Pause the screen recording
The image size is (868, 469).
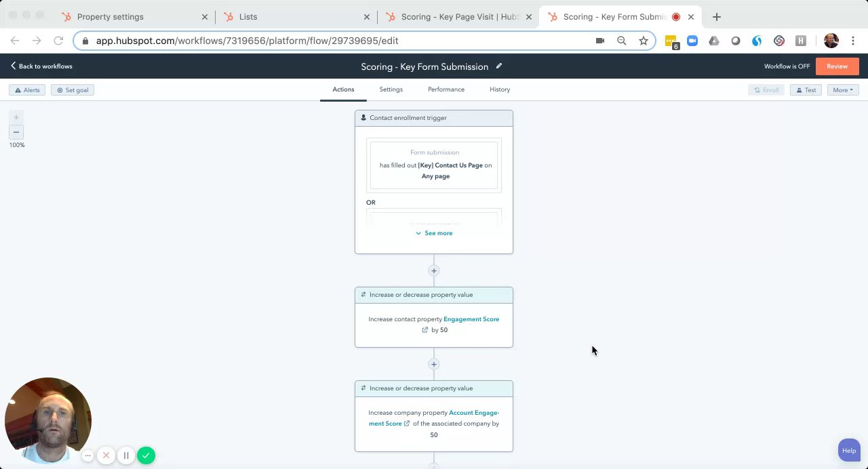click(x=126, y=455)
